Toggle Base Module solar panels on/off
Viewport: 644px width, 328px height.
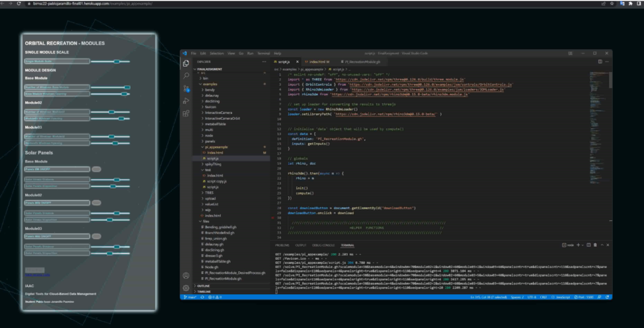[x=96, y=169]
